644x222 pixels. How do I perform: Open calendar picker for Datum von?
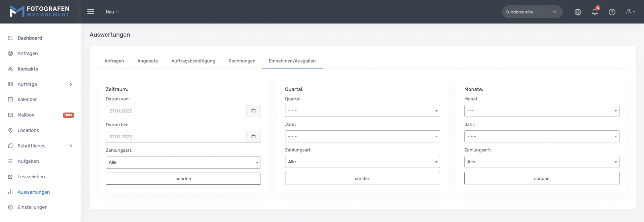coord(254,111)
